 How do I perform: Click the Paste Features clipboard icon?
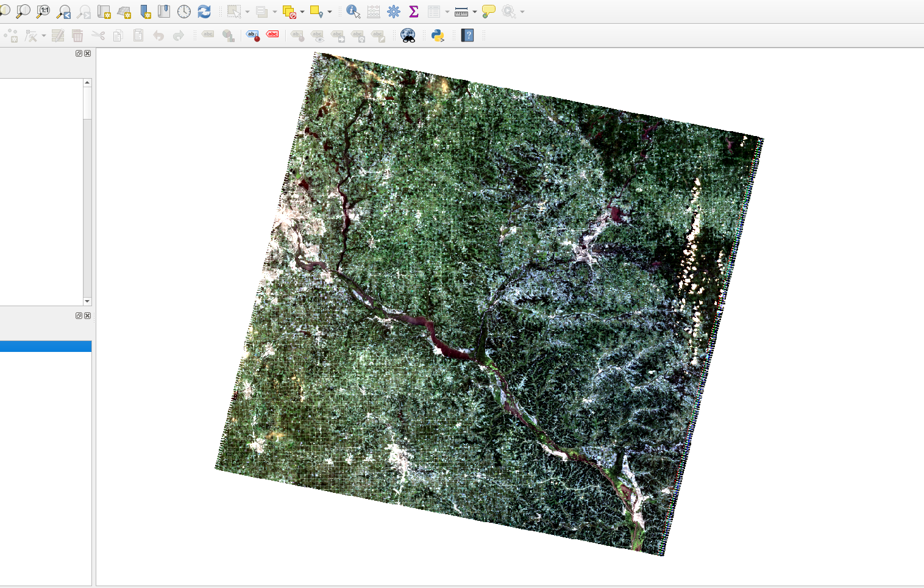pyautogui.click(x=138, y=35)
